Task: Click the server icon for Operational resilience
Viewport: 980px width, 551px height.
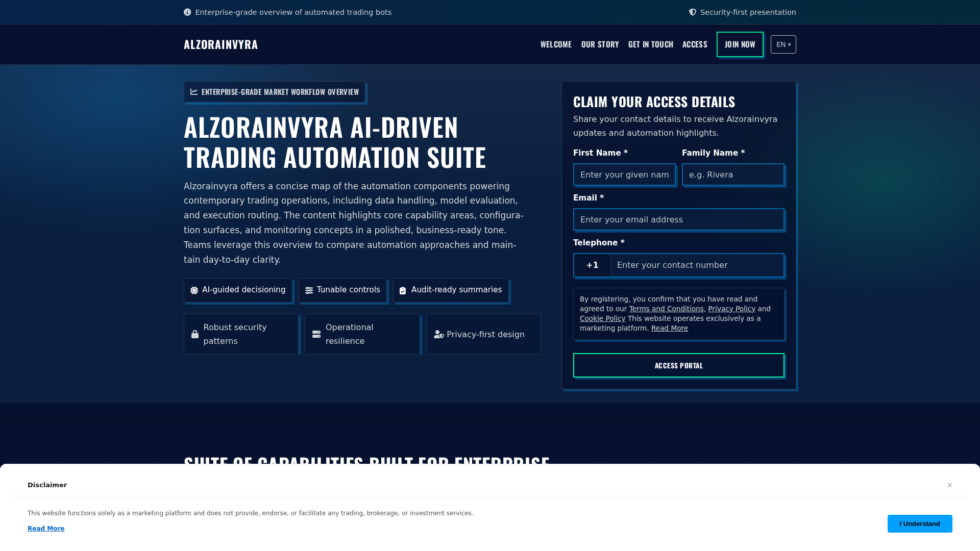Action: tap(316, 334)
